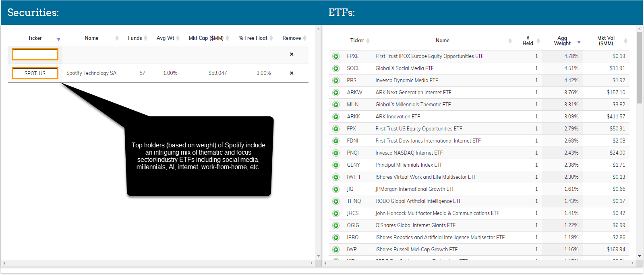Screen dimensions: 644x275
Task: Click the ETFs vertical scrollbar thumb
Action: tap(639, 68)
